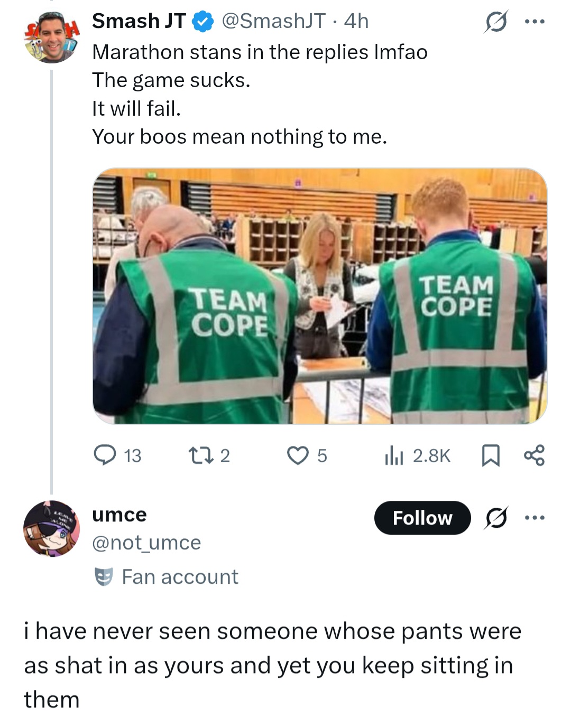Viewport: 571px width, 728px height.
Task: Open the Team Cope image attachment
Action: pyautogui.click(x=319, y=296)
